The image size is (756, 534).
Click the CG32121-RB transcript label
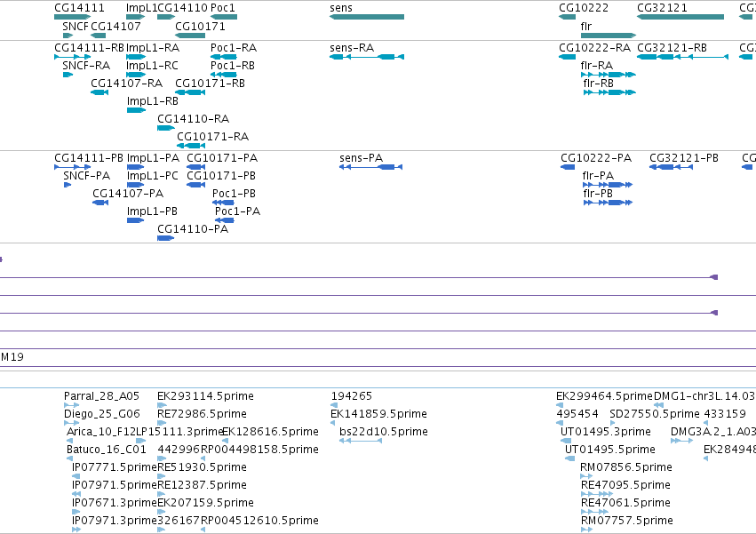coord(672,48)
